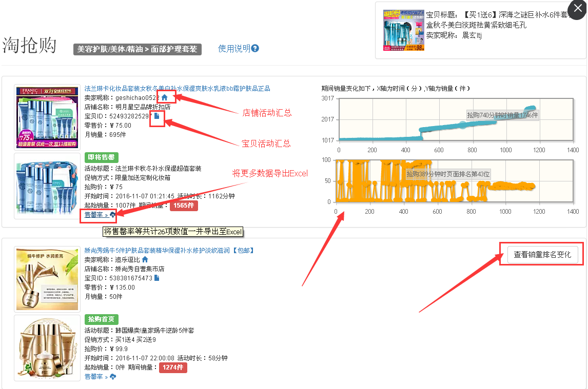The height and width of the screenshot is (389, 588).
Task: Click the 美容护肤/美体/精油 > 面部护理套装 category label
Action: tap(137, 49)
